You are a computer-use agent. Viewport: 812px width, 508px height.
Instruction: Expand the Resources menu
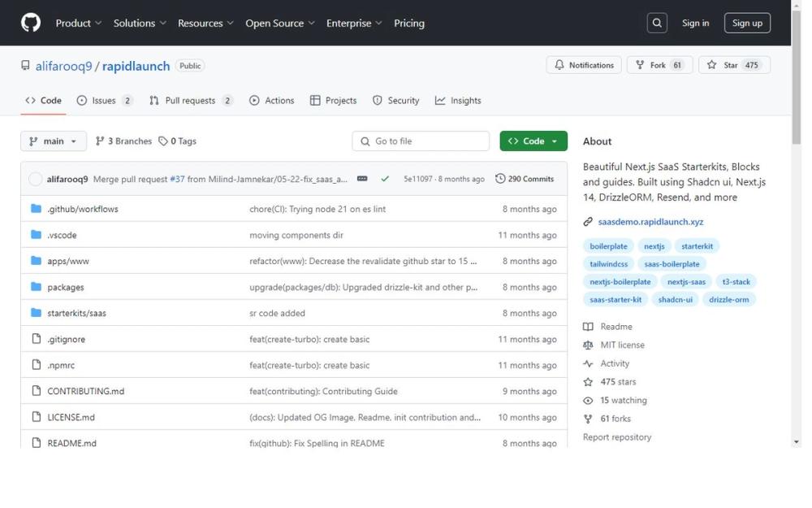tap(205, 23)
